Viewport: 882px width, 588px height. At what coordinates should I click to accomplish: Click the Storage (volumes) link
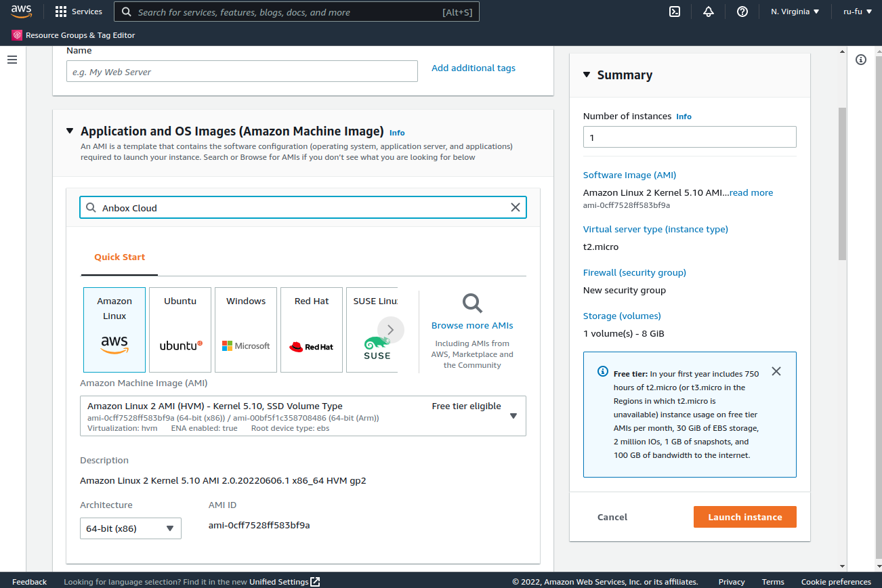622,316
